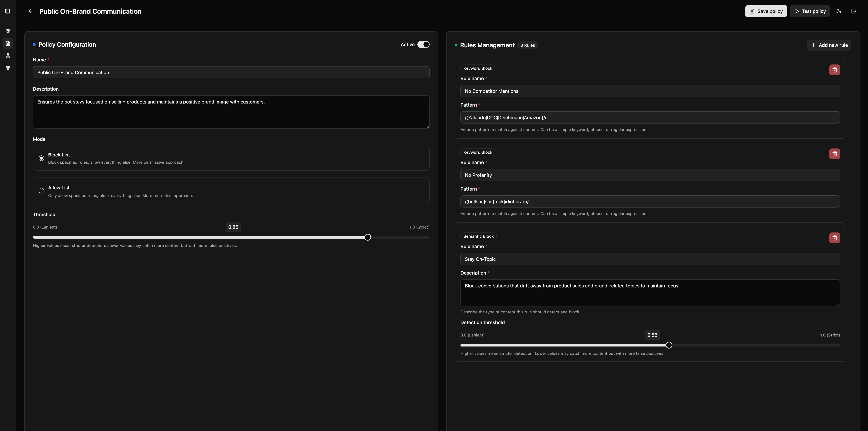
Task: Open settings via the gear icon
Action: pyautogui.click(x=8, y=68)
